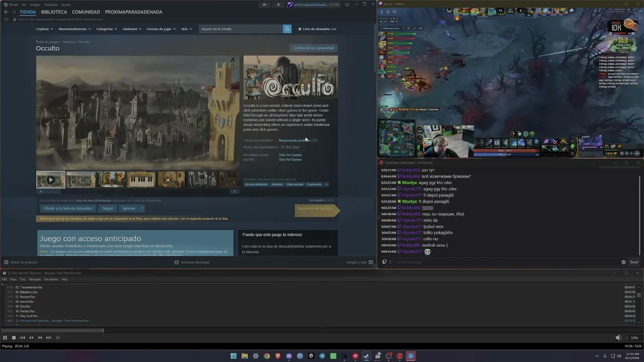
Task: Open the Navigate menu in audio player
Action: 35,279
